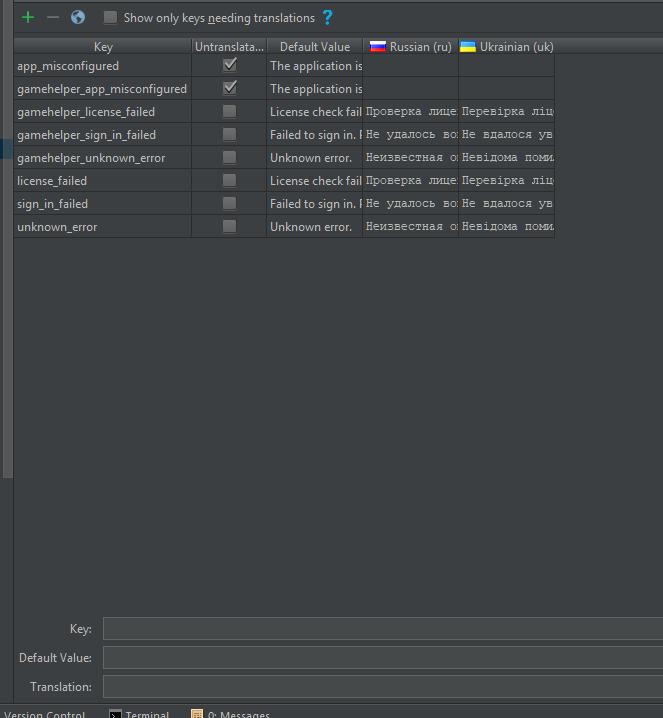Select Ukrainian translation of gamehelper_sign_in_failed

506,135
